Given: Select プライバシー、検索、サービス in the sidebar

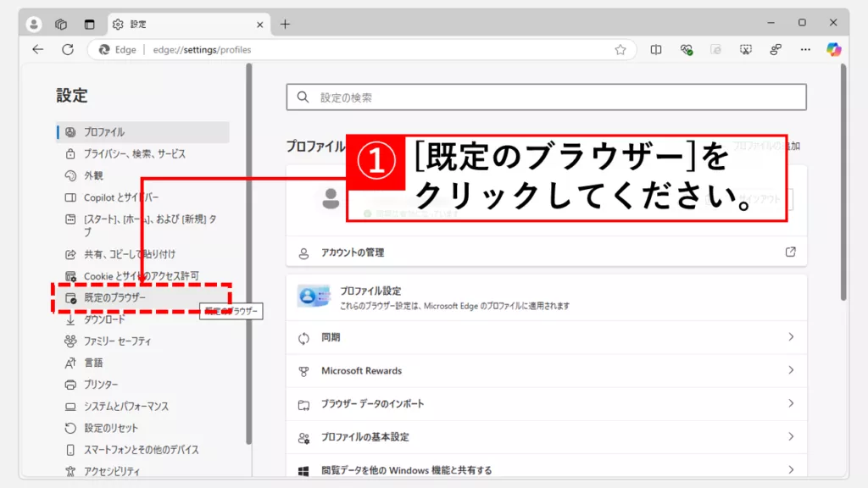Looking at the screenshot, I should click(134, 154).
